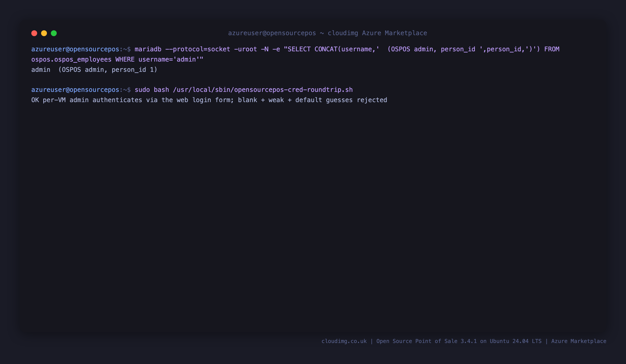Click the first 'azureuser@opensourcepos' prompt before mariadb
This screenshot has width=626, height=364.
[75, 49]
